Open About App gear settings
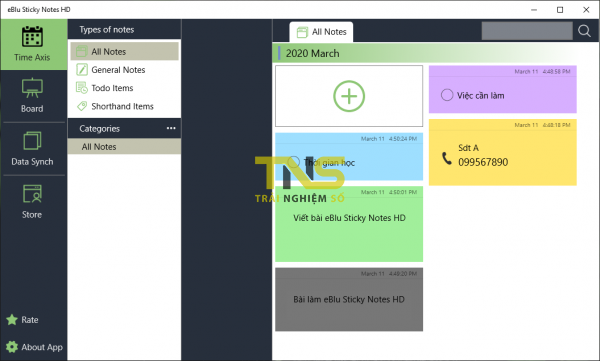 click(12, 347)
